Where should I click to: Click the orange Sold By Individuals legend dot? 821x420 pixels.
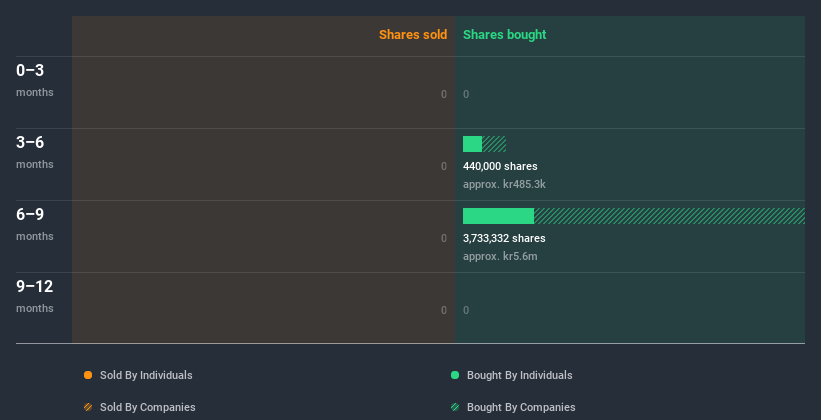pyautogui.click(x=88, y=375)
